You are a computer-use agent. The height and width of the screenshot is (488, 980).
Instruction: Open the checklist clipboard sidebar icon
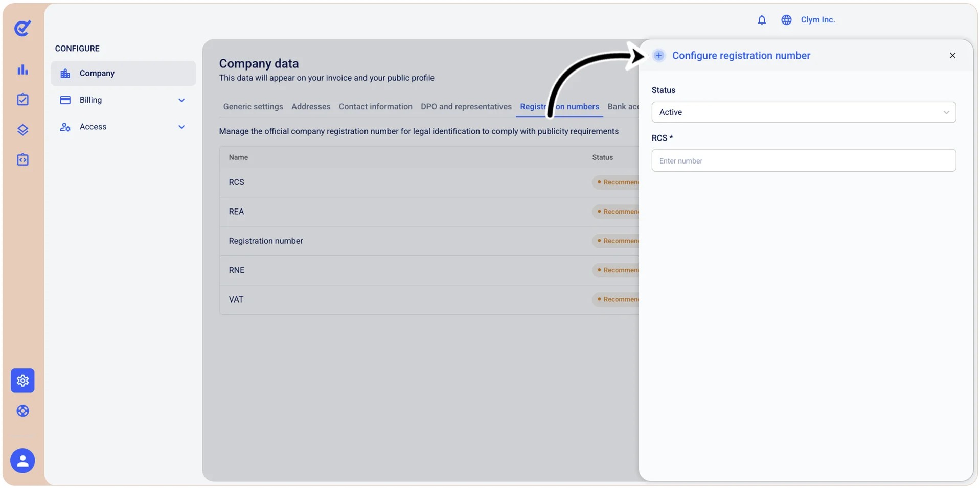coord(22,99)
